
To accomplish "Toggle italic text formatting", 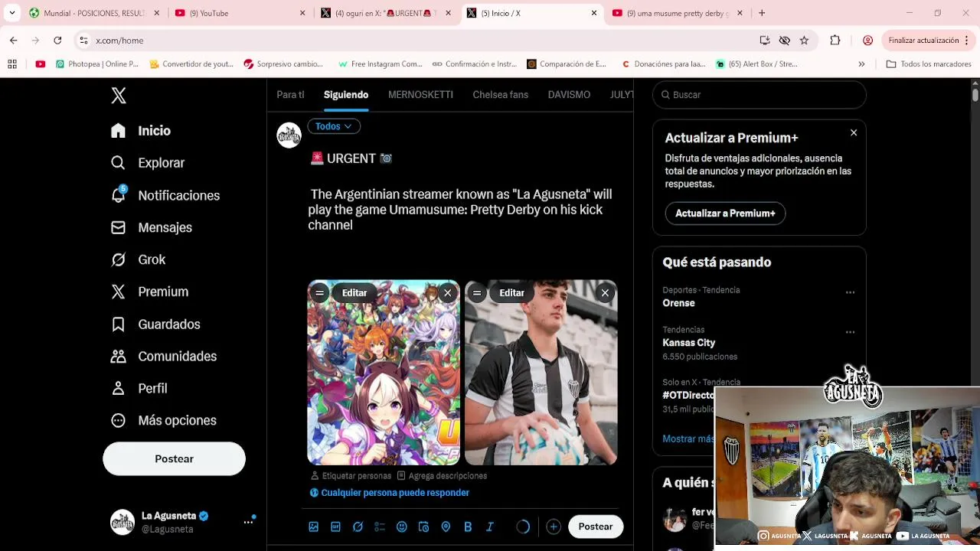I will (x=490, y=527).
